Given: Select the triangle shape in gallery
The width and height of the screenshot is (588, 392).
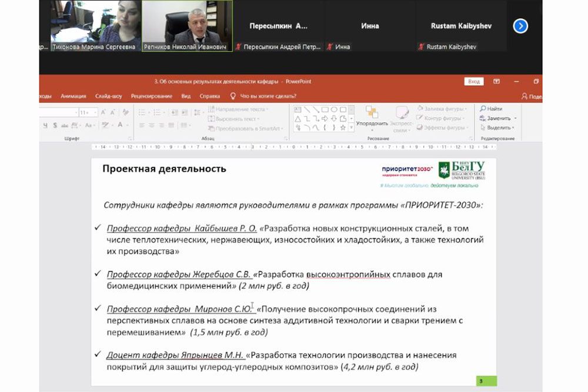Looking at the screenshot, I should [298, 118].
